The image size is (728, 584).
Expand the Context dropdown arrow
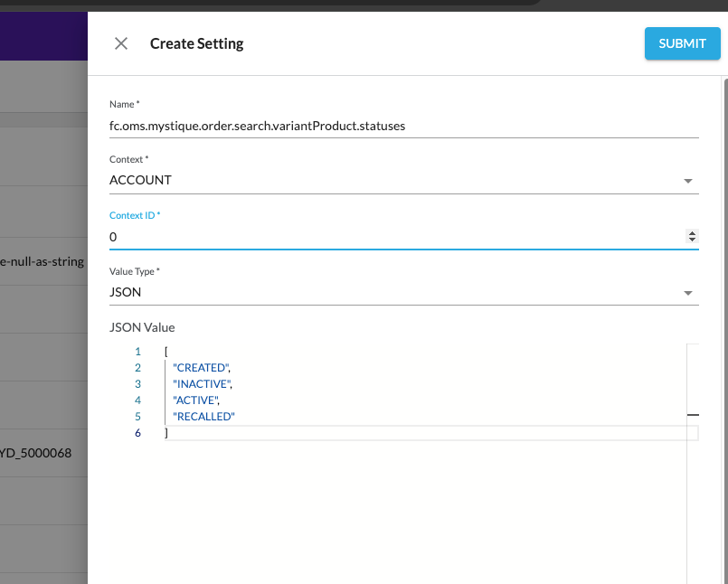688,181
